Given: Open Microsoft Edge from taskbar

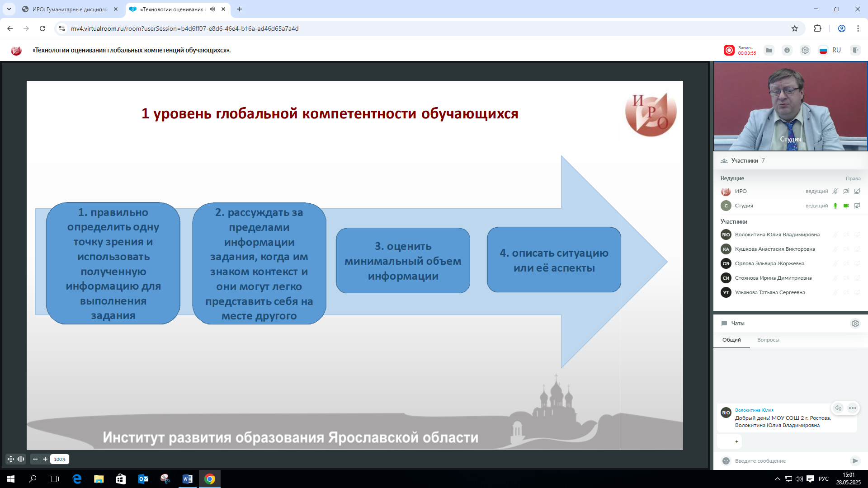Looking at the screenshot, I should [x=77, y=479].
